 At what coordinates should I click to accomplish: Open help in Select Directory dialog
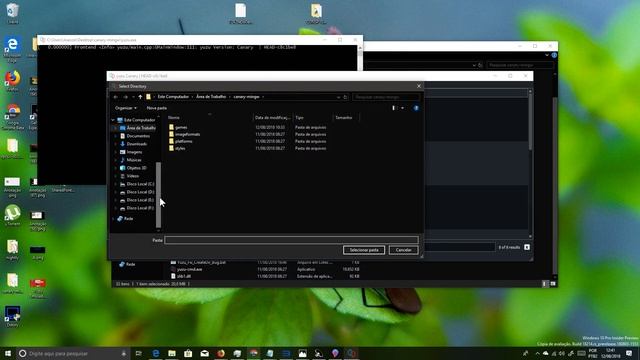click(x=416, y=108)
